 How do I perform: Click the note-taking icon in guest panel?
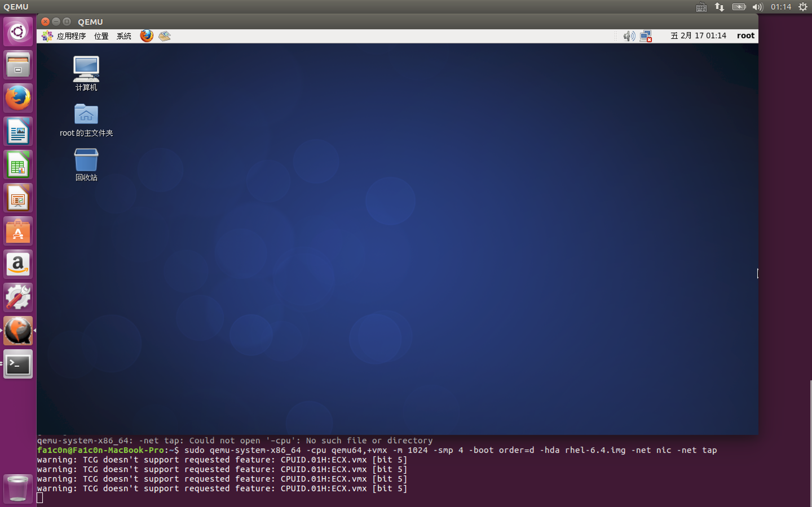point(164,35)
